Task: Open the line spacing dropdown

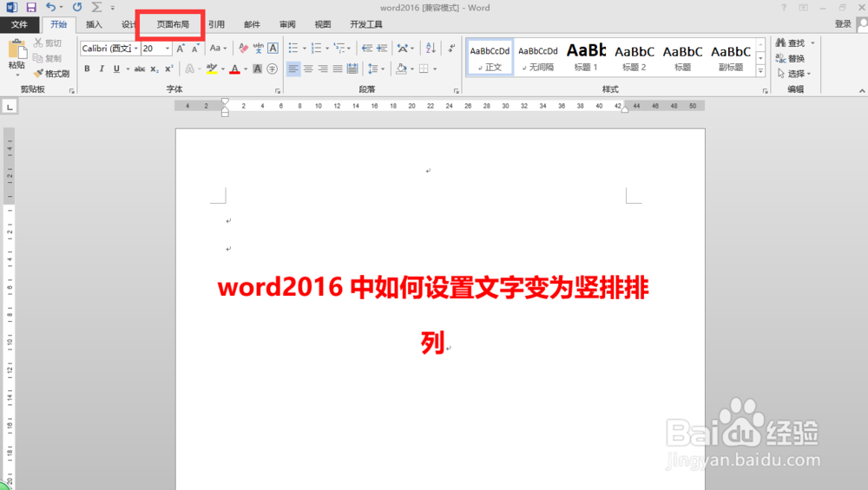Action: (x=383, y=69)
